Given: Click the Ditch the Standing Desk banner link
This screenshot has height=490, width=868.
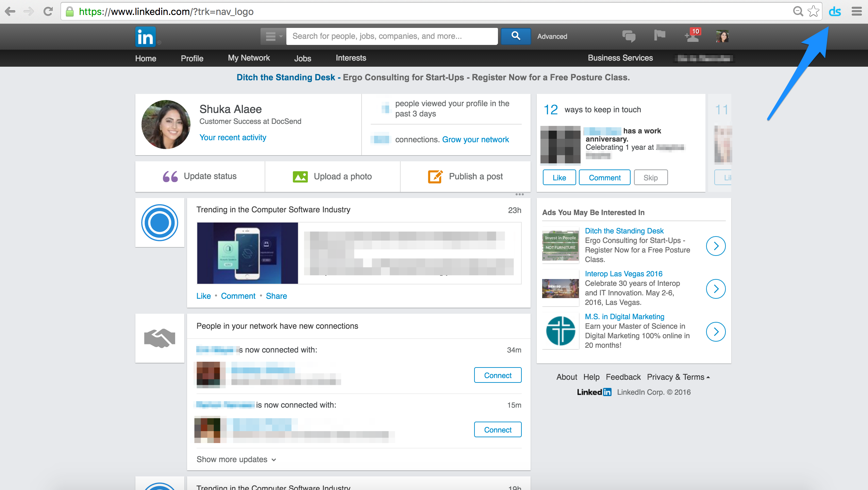Looking at the screenshot, I should coord(286,77).
